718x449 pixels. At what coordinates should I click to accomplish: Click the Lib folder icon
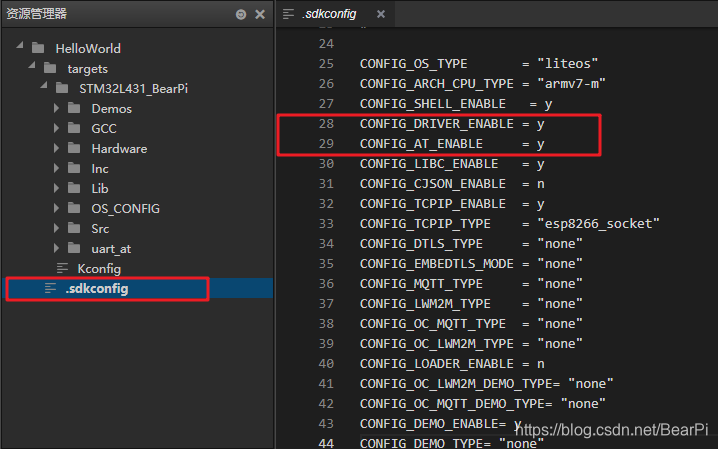pos(74,188)
